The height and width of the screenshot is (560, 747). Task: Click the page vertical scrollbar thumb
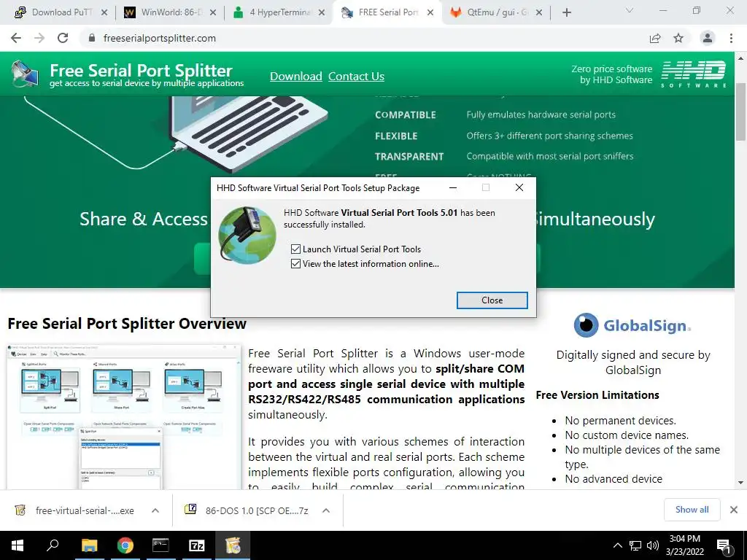740,112
